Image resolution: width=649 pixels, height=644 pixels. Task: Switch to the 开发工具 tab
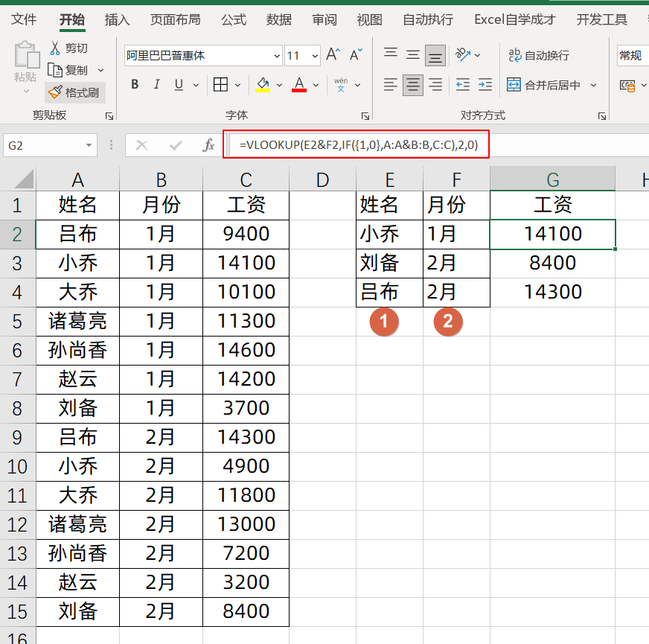[x=602, y=19]
